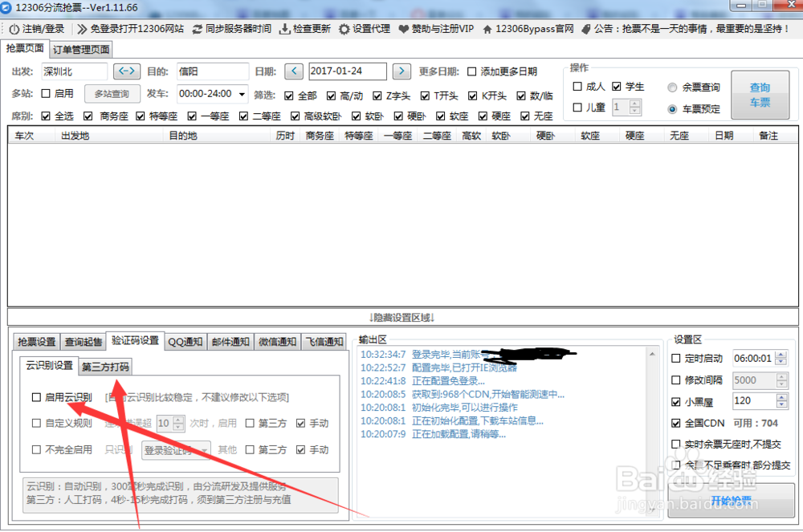Click the date field 2017-01-24
The image size is (803, 532).
pos(347,71)
